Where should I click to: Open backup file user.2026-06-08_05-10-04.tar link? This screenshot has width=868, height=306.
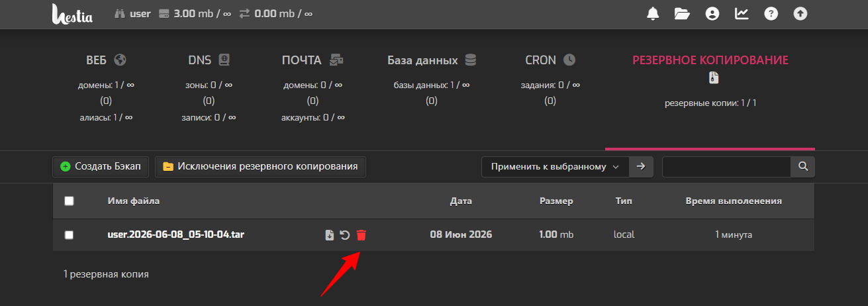(x=176, y=234)
